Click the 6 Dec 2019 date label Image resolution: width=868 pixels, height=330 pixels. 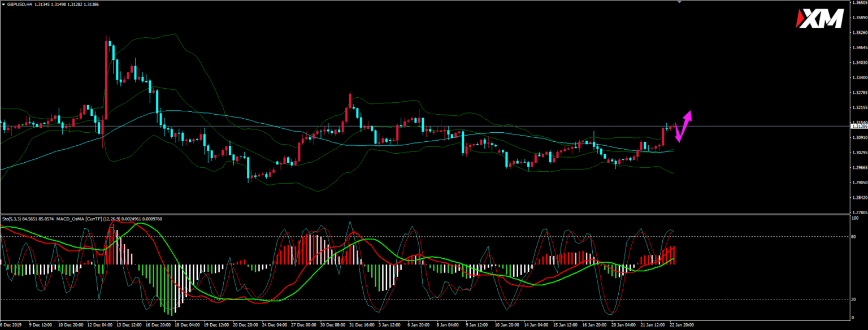(x=11, y=325)
